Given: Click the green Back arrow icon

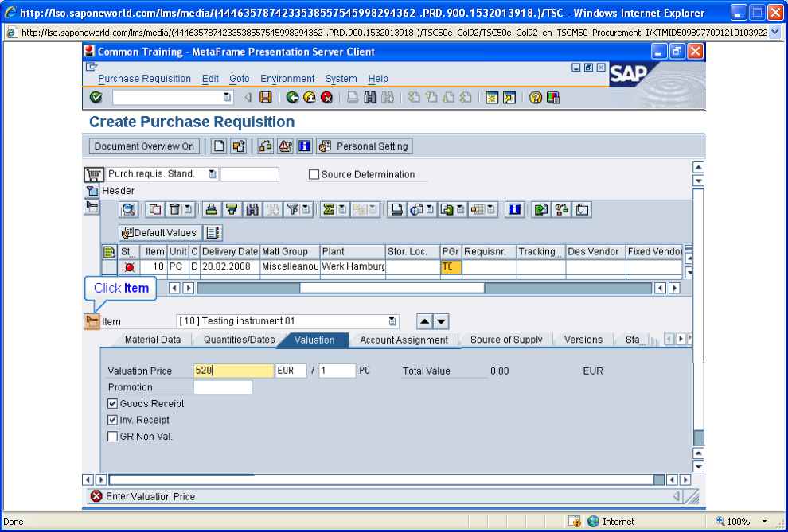Looking at the screenshot, I should point(292,97).
